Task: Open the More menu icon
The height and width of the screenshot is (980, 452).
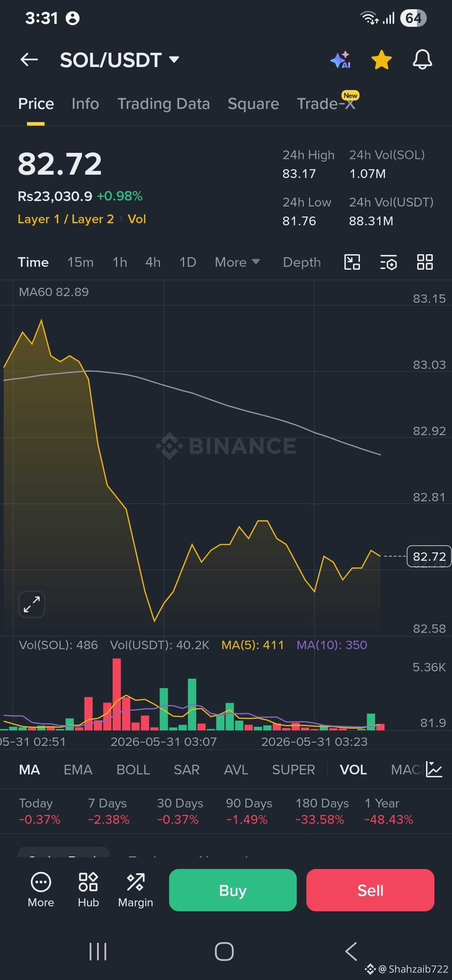Action: (41, 890)
